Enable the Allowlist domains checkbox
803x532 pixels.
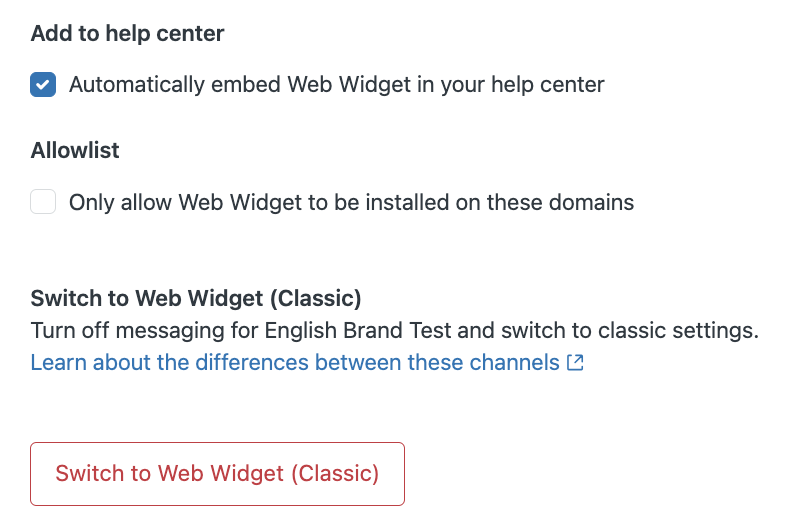coord(43,202)
